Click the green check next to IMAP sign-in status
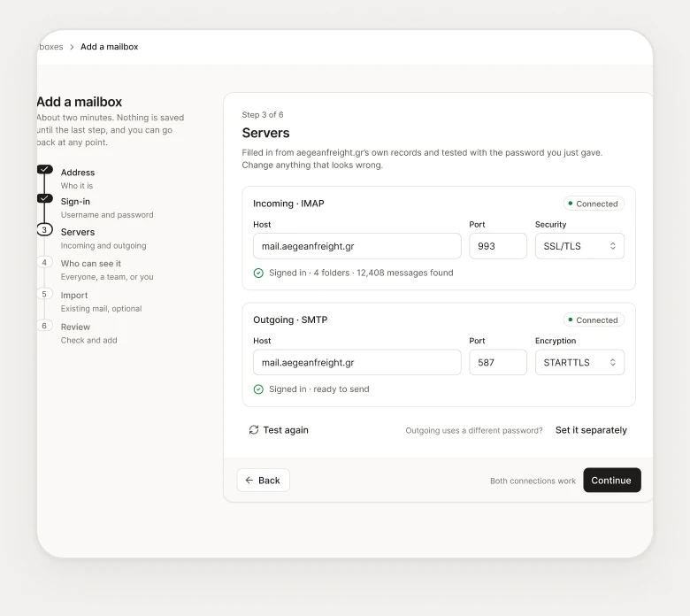 [x=258, y=273]
